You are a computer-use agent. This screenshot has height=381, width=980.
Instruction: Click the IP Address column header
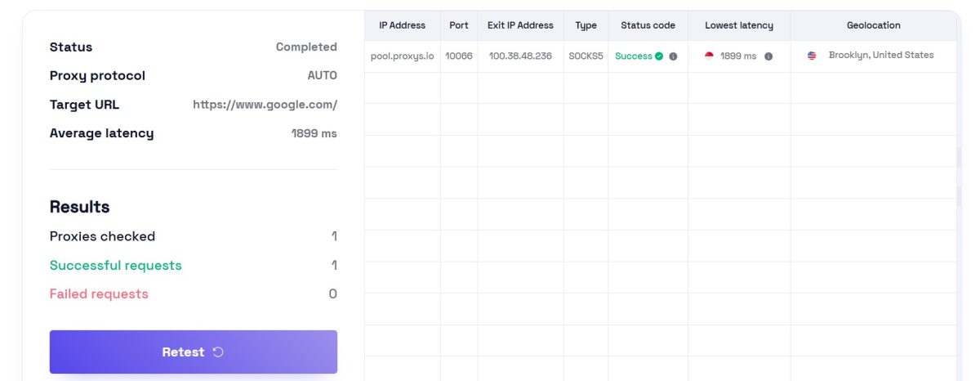point(402,25)
